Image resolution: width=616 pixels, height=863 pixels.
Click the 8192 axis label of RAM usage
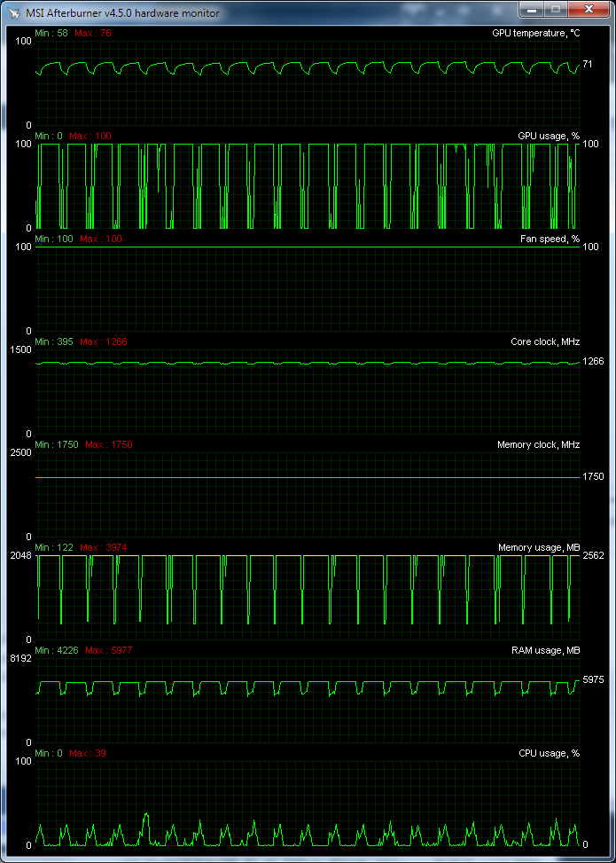pyautogui.click(x=21, y=659)
